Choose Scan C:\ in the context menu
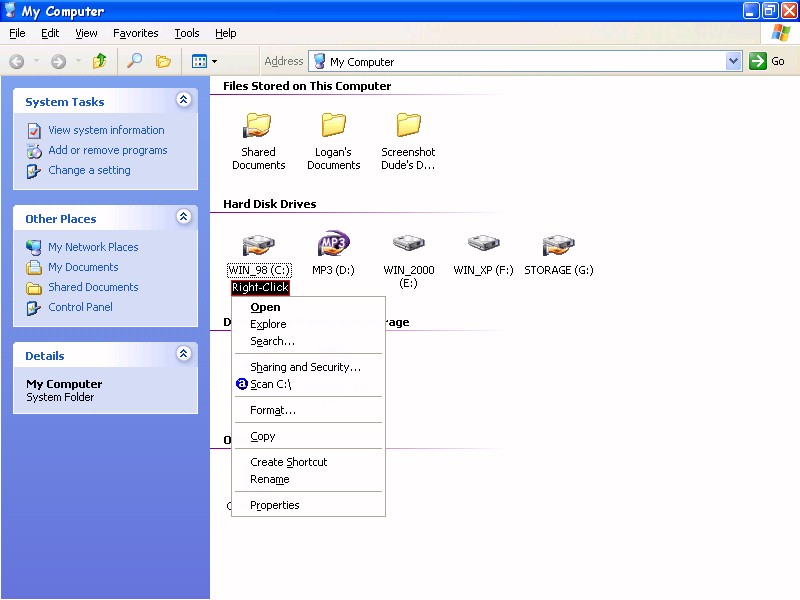The image size is (800, 600). 308,384
